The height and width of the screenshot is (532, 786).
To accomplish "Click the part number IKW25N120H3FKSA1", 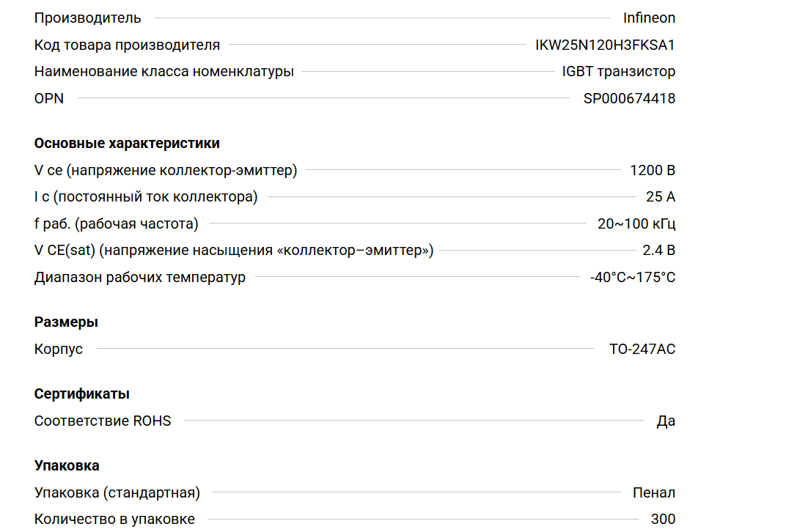I will pos(605,45).
